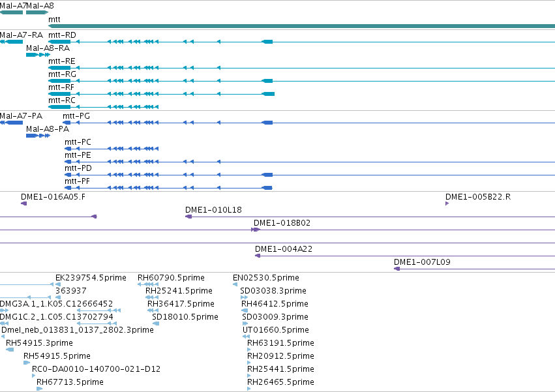Select the DME1-007L09 arrowhead marker
Screen dimensions: 555x392
tap(397, 269)
